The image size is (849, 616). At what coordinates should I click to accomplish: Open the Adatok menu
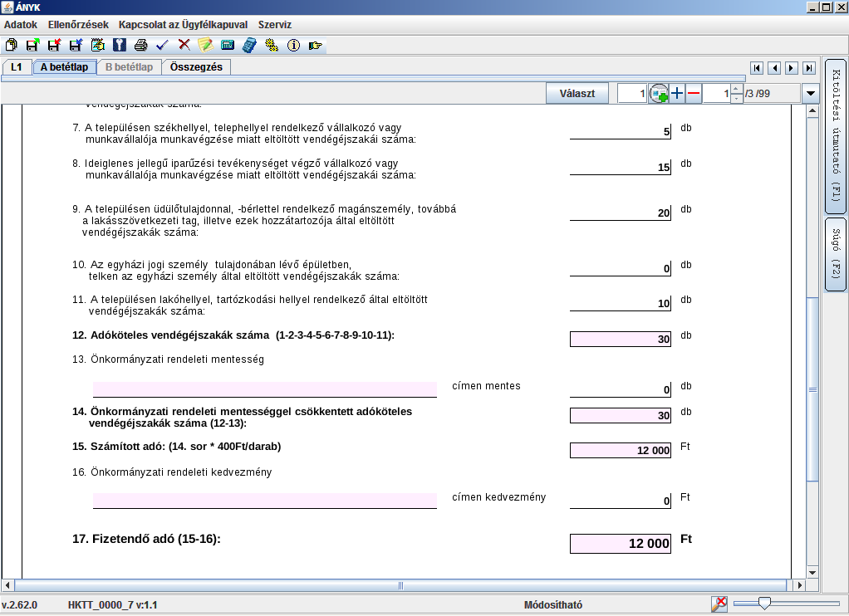(x=21, y=25)
